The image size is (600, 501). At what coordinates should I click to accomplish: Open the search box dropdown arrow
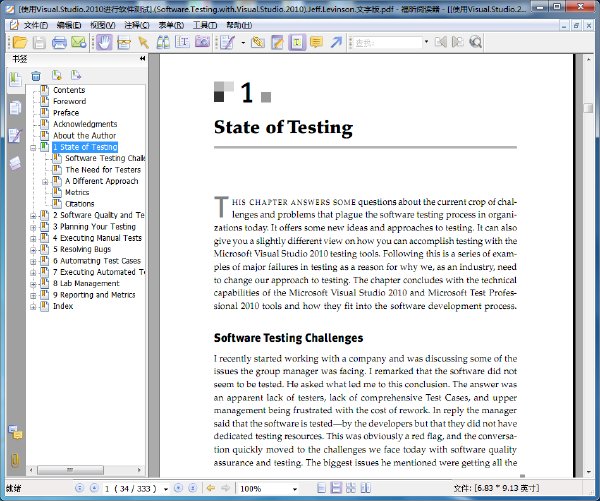point(426,42)
